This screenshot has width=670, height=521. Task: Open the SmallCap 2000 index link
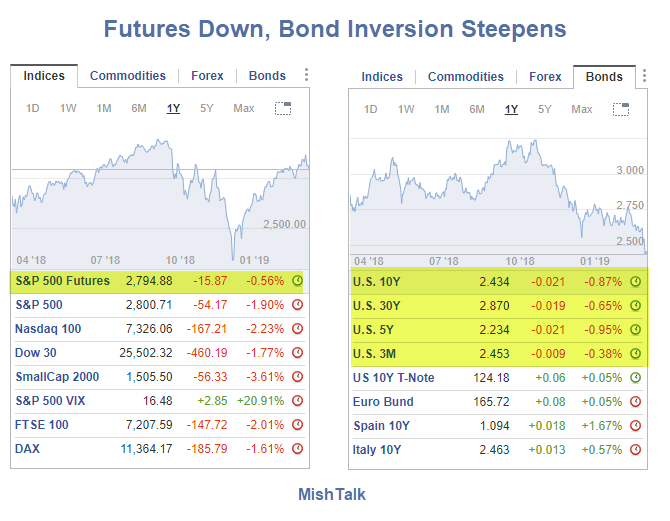tap(55, 377)
